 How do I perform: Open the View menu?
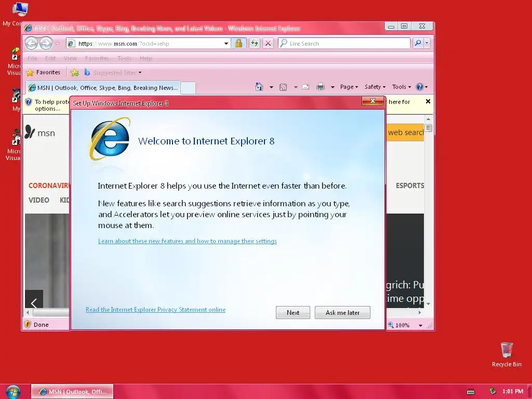(x=70, y=58)
